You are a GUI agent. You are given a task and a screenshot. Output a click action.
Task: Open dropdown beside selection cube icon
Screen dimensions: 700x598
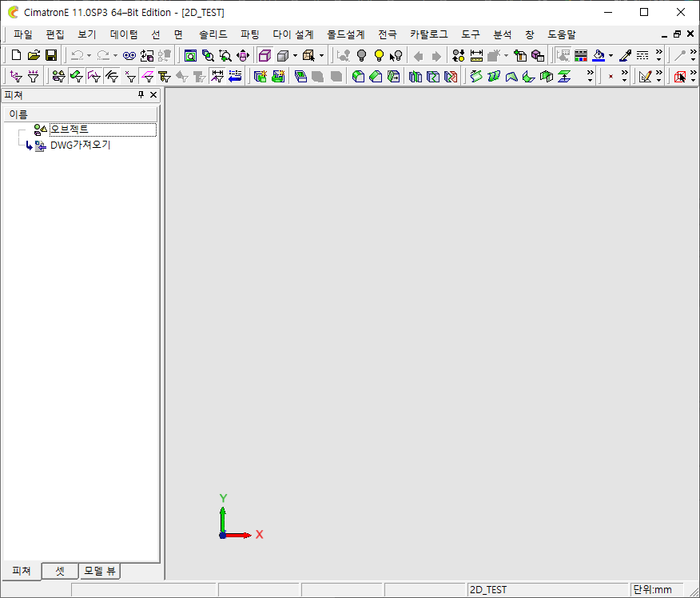pyautogui.click(x=321, y=56)
